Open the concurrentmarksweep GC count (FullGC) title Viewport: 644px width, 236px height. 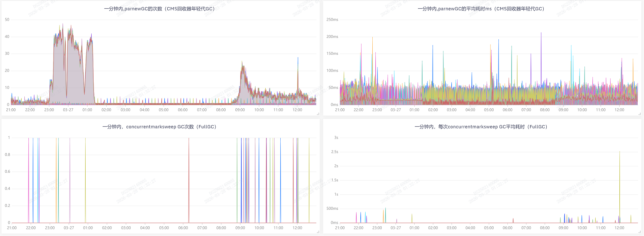click(159, 127)
